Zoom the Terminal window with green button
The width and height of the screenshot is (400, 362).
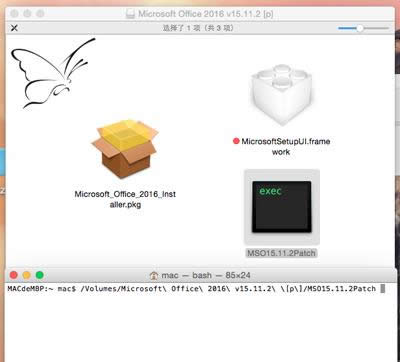(x=40, y=275)
